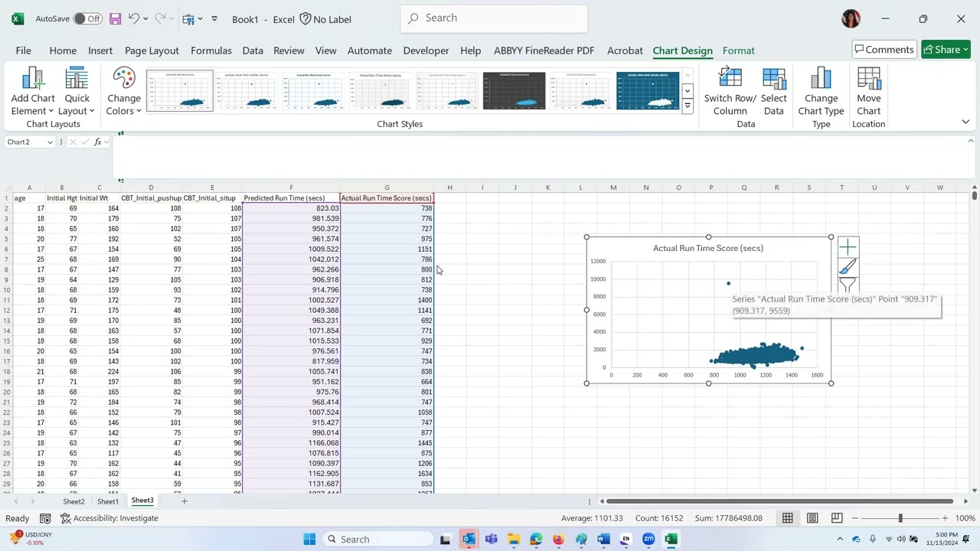Apply the dark background chart style thumbnail
The width and height of the screenshot is (980, 551).
(x=514, y=91)
